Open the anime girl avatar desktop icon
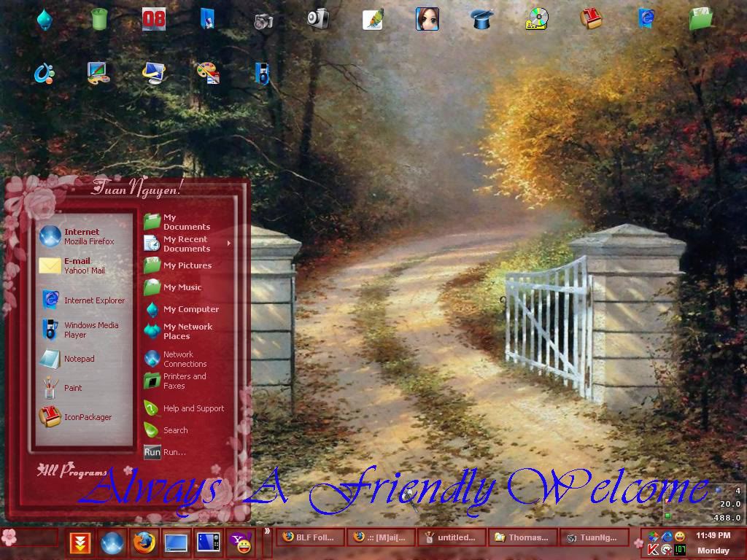 (427, 19)
